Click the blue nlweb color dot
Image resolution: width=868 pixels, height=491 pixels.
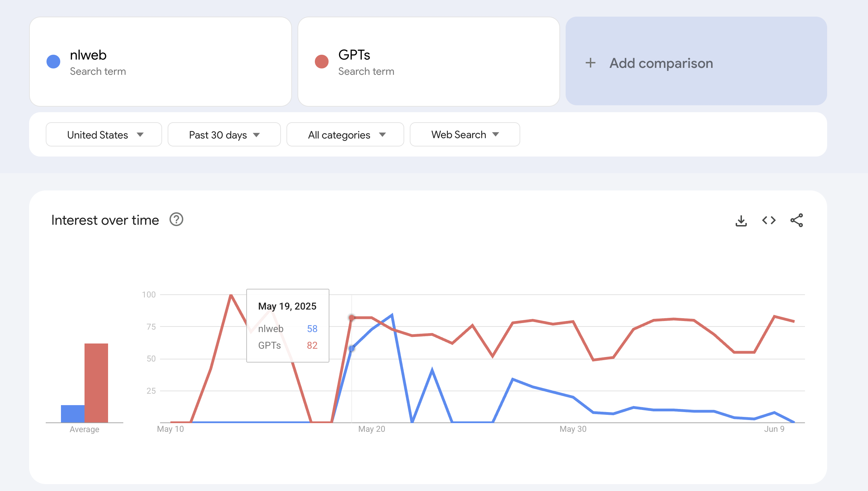click(x=53, y=62)
